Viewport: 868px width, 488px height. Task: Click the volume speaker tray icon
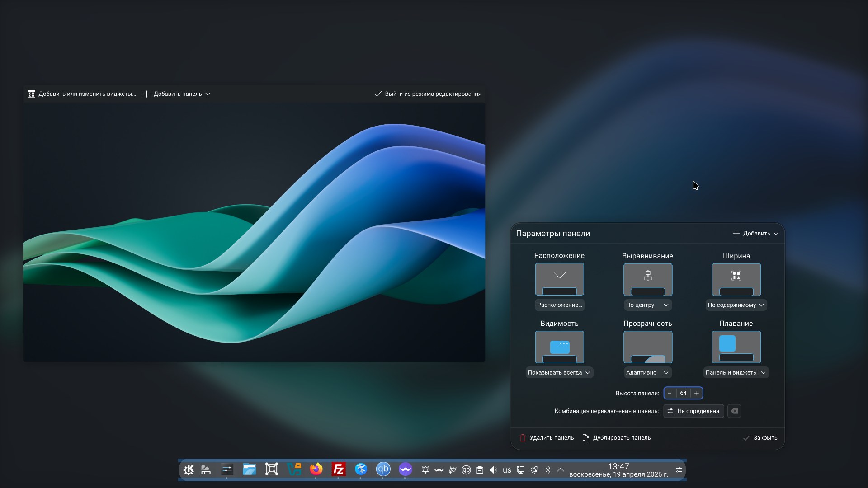(493, 470)
